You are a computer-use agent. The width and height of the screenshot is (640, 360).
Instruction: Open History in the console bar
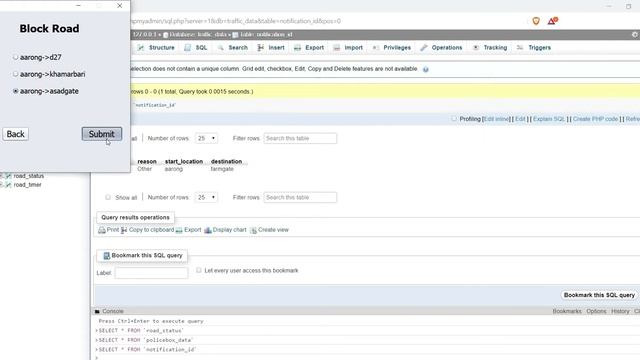pos(620,311)
